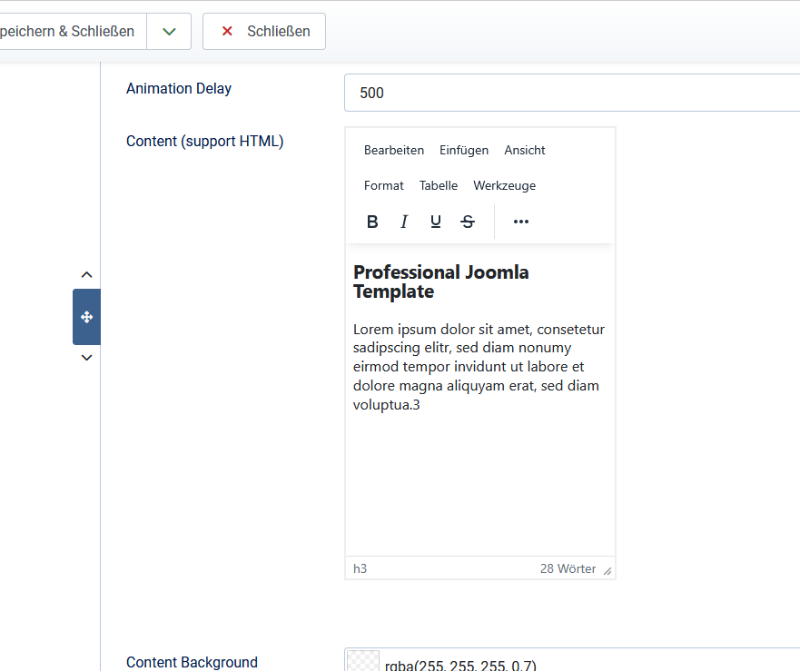
Task: Open the Einfügen menu
Action: coord(464,150)
